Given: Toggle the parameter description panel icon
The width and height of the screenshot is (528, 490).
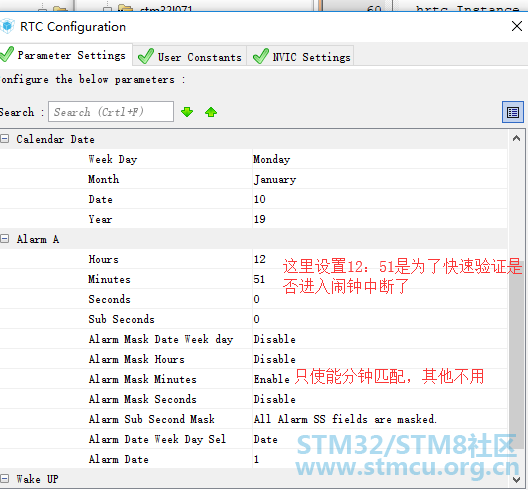Looking at the screenshot, I should 513,112.
